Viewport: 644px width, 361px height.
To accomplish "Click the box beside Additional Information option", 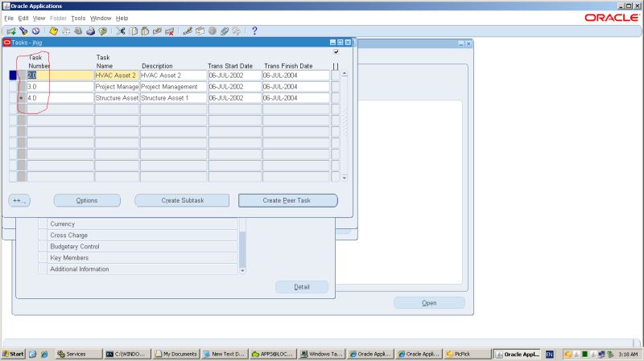I will [x=43, y=269].
